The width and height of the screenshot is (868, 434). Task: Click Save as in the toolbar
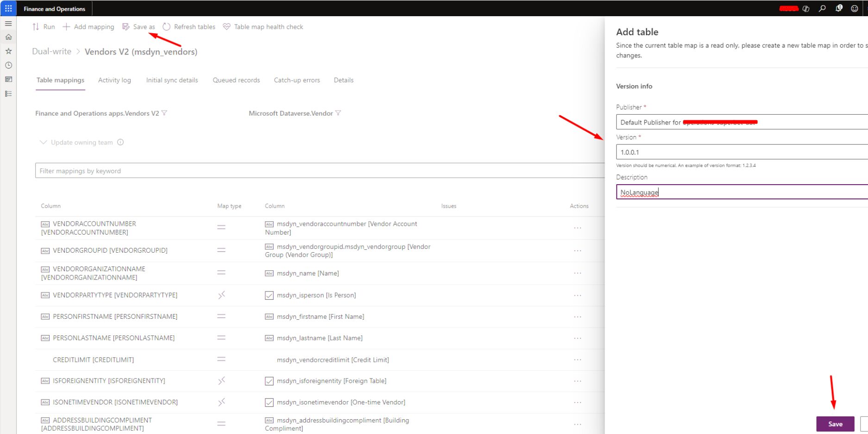pyautogui.click(x=138, y=27)
